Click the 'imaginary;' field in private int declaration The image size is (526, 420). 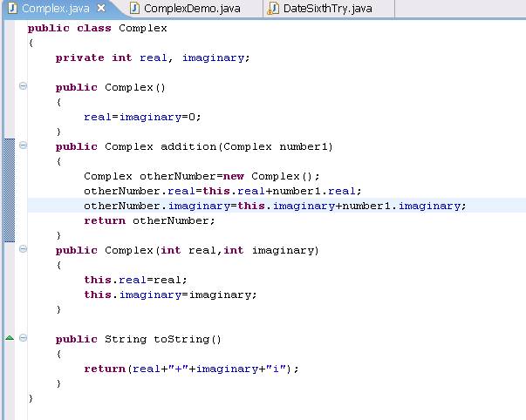(216, 58)
